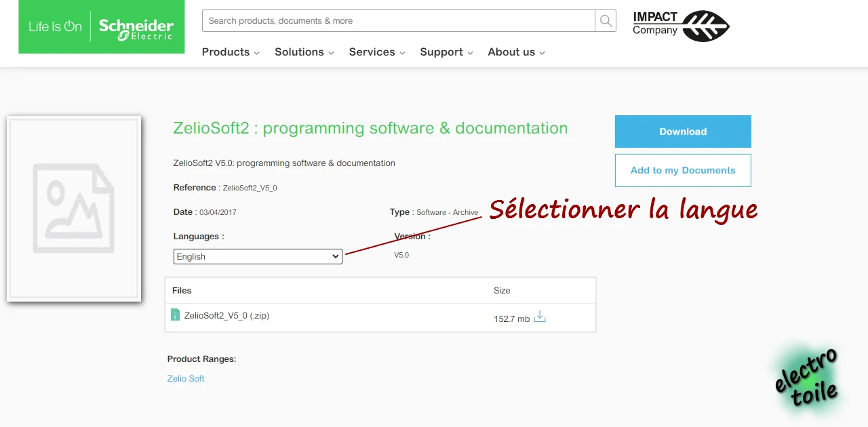The image size is (868, 427).
Task: Click the version value V5.0
Action: click(401, 256)
